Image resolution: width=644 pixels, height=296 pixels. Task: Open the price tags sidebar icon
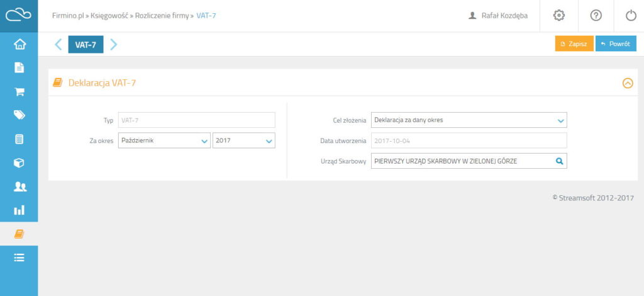click(19, 115)
